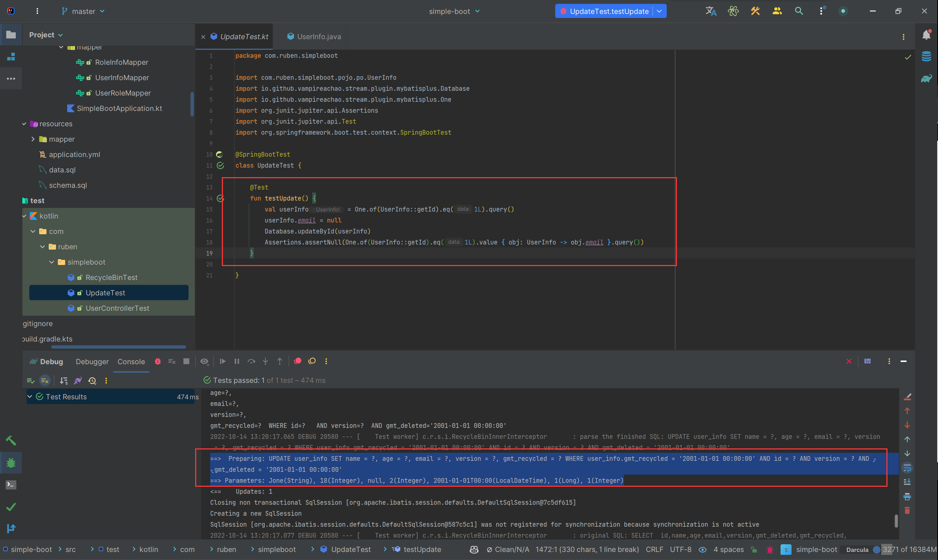Click the CRLF line separator in status bar
This screenshot has height=560, width=938.
point(654,549)
